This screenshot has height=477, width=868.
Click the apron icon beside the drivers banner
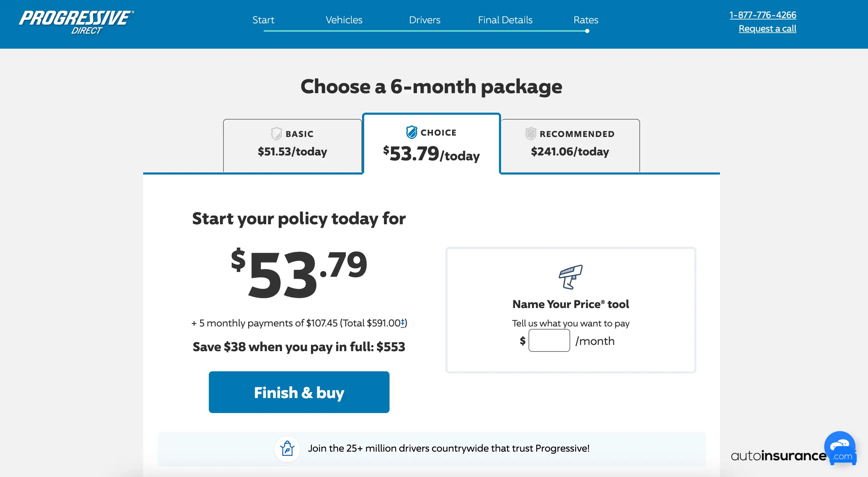click(287, 448)
